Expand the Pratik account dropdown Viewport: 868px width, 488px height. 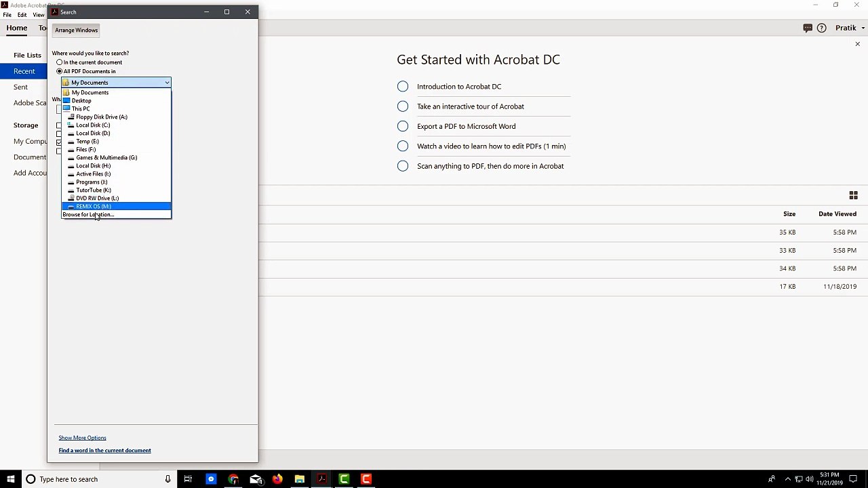tap(850, 28)
